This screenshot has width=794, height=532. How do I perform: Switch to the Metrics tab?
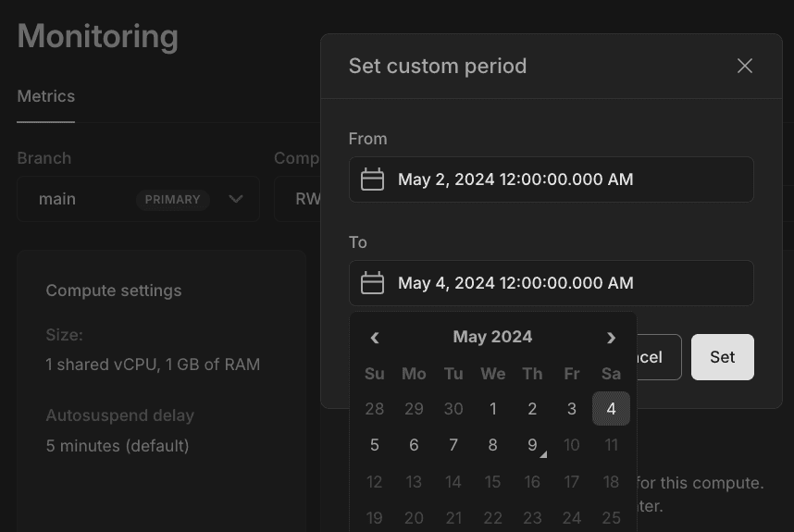46,96
